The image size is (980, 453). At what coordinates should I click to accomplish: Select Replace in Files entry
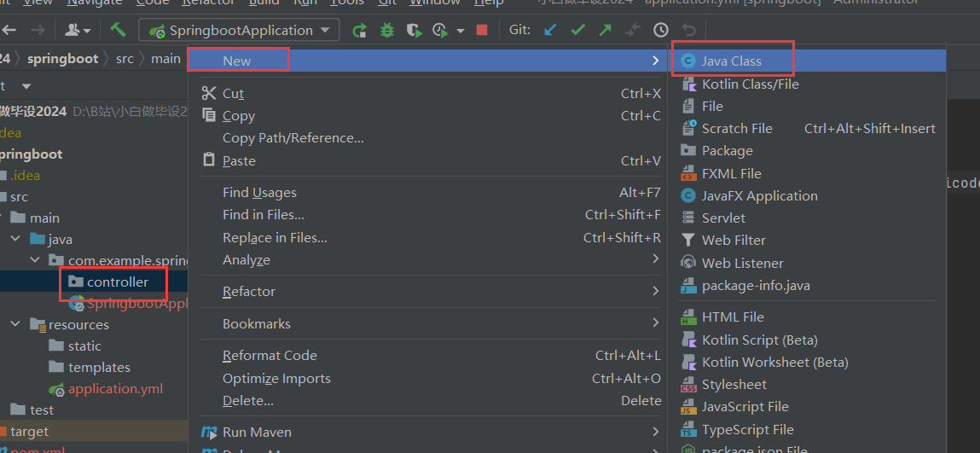click(x=428, y=238)
